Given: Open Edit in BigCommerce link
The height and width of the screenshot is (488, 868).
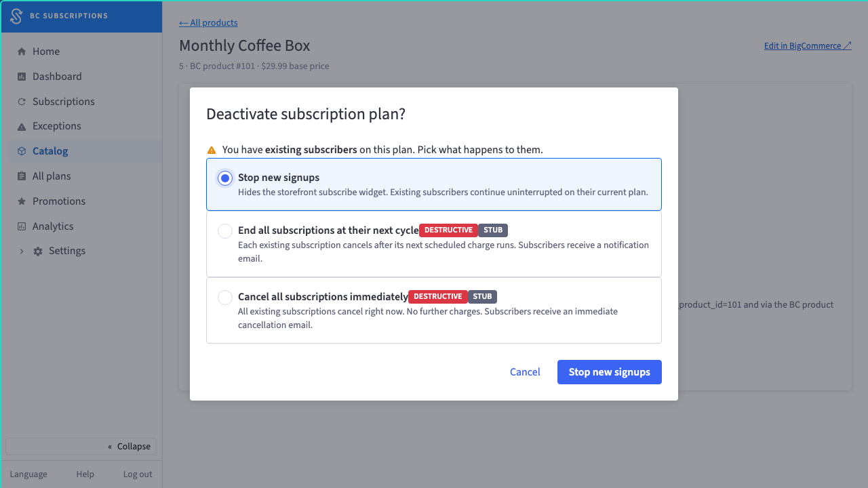Looking at the screenshot, I should pyautogui.click(x=808, y=46).
